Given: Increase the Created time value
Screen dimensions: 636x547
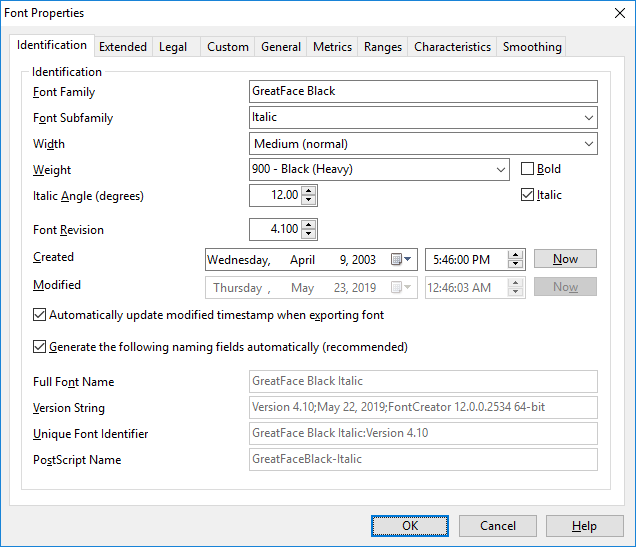Looking at the screenshot, I should point(516,255).
